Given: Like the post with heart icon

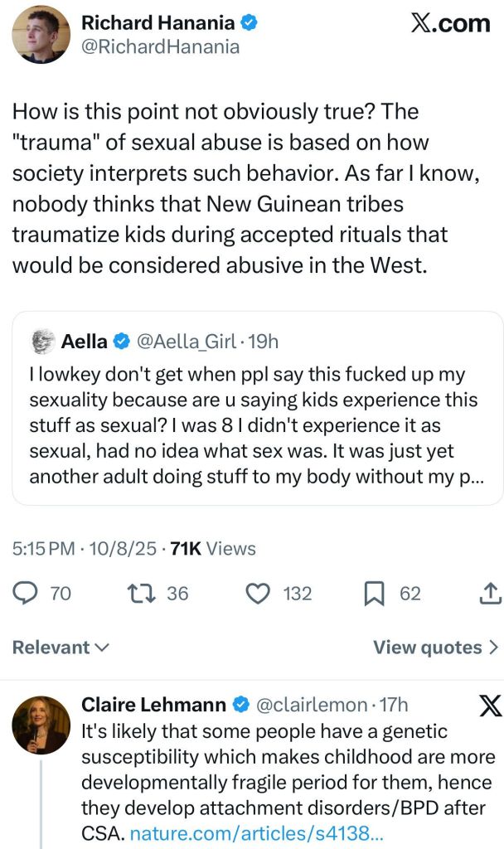Looking at the screenshot, I should 259,594.
